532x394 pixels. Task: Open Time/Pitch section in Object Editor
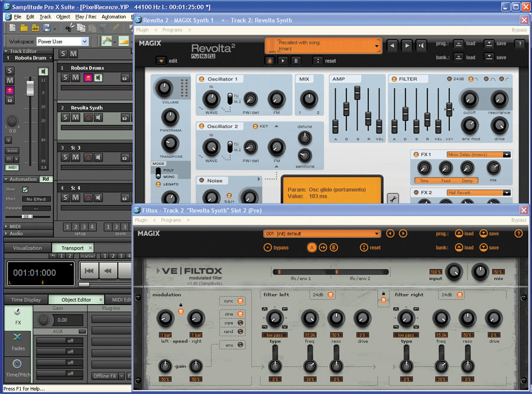click(x=17, y=369)
